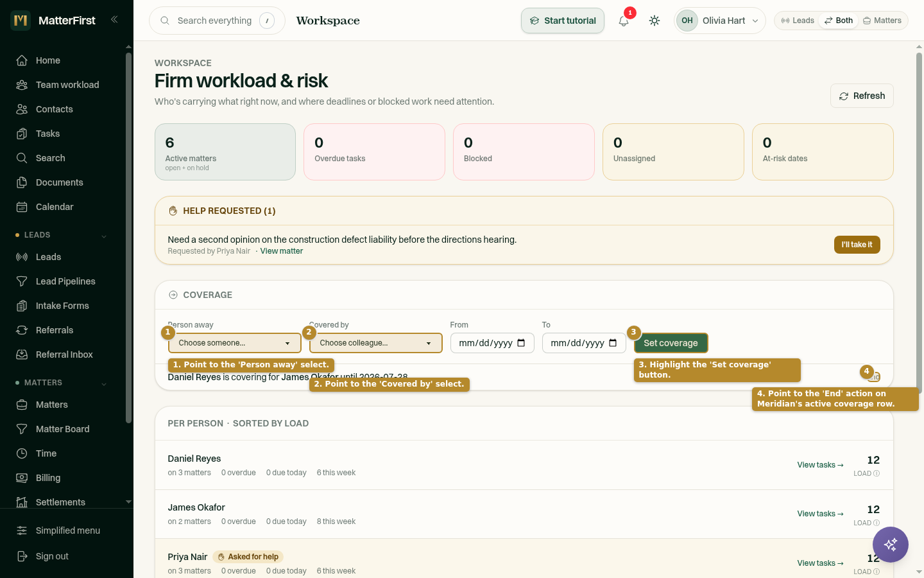
Task: Open the To date calendar picker icon
Action: [x=613, y=343]
